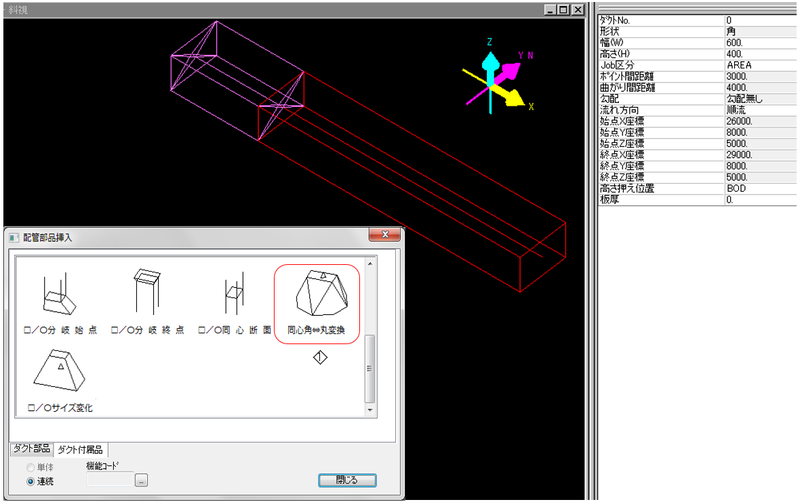Open the 流れ方向 value cell showing 順流

coord(760,108)
